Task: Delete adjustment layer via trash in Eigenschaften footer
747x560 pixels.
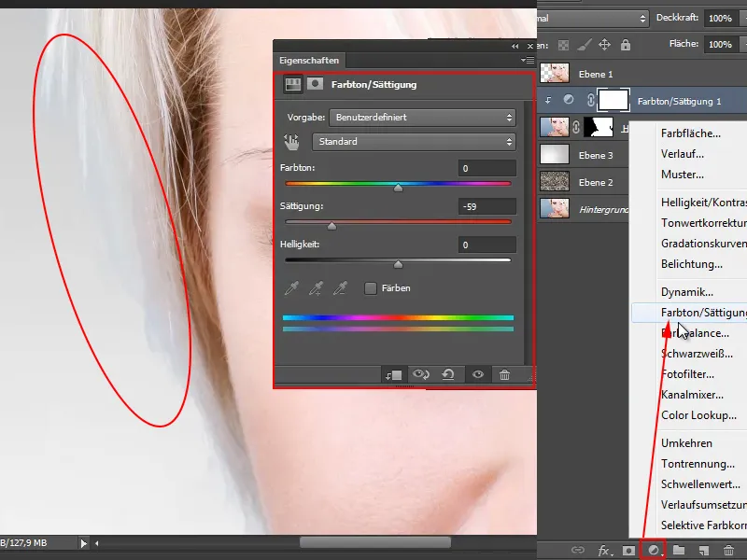Action: tap(504, 375)
